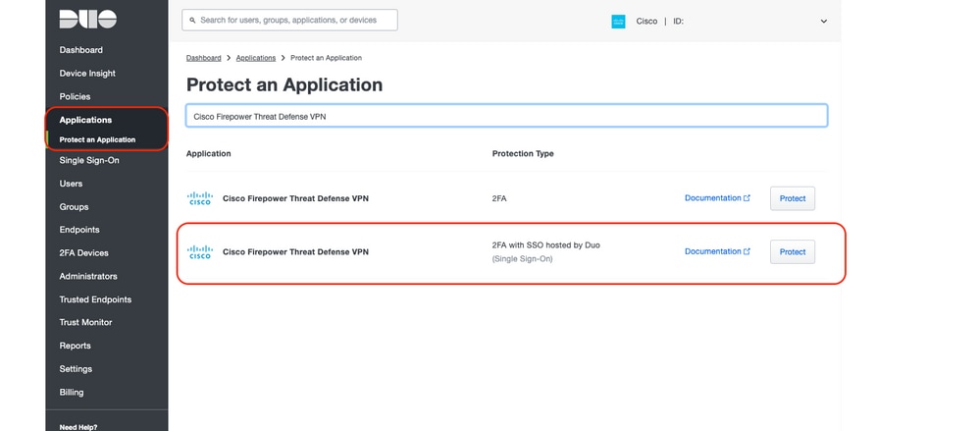Click the Protection Type column header

(523, 153)
